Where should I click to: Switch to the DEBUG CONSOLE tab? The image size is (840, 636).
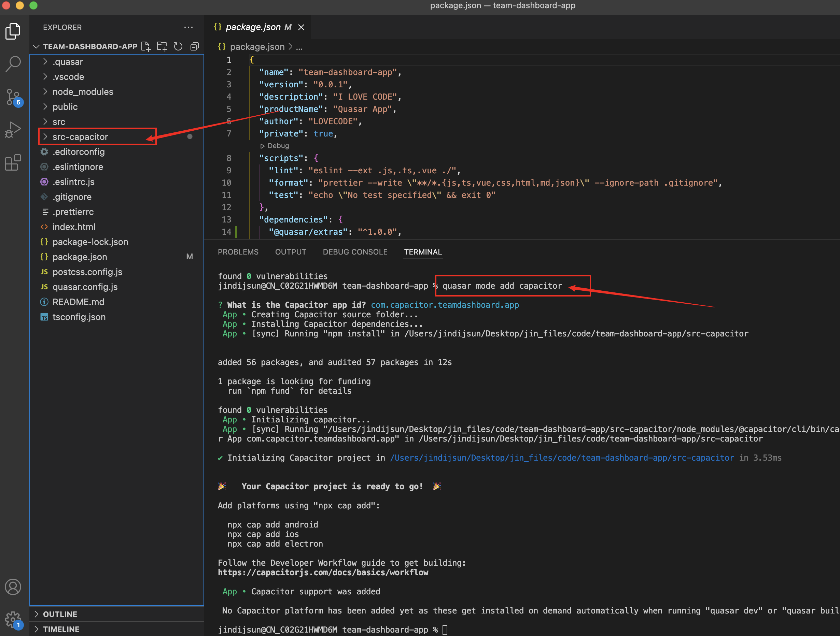[x=355, y=252]
